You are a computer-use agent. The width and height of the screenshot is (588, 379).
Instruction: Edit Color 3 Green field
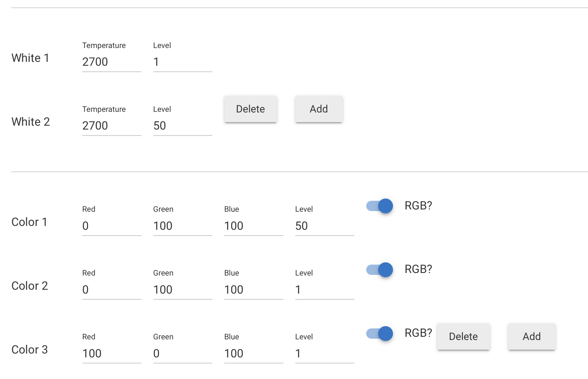(183, 354)
